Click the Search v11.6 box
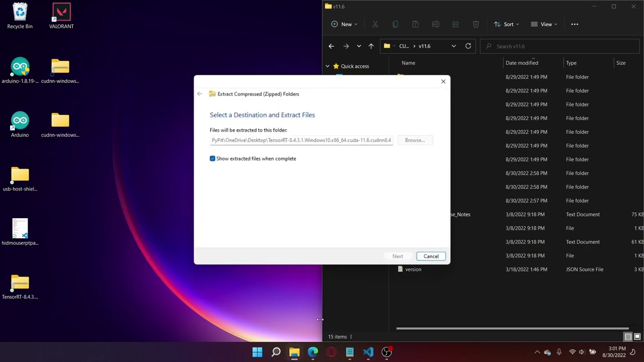 pos(558,46)
